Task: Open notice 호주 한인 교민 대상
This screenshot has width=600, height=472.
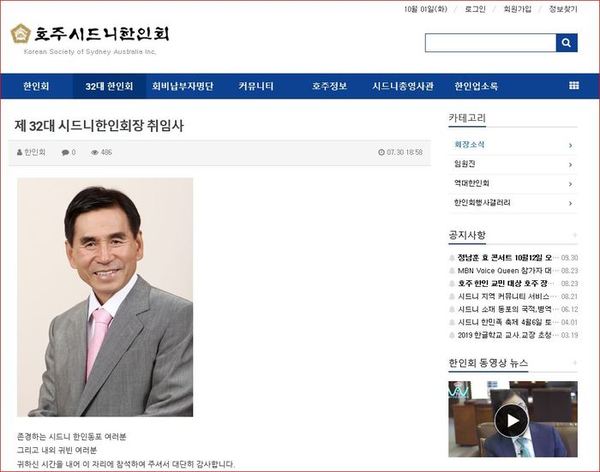Action: [503, 284]
